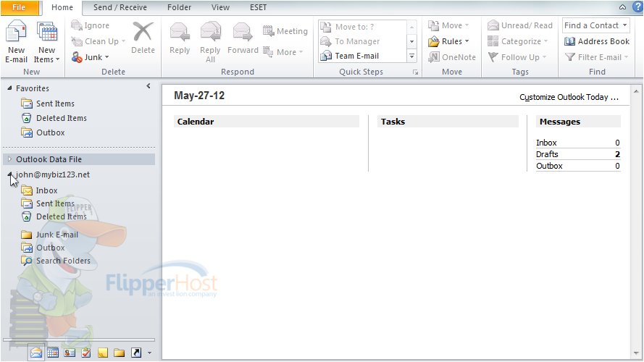Click the Find a Contact field
This screenshot has width=644, height=362.
595,25
